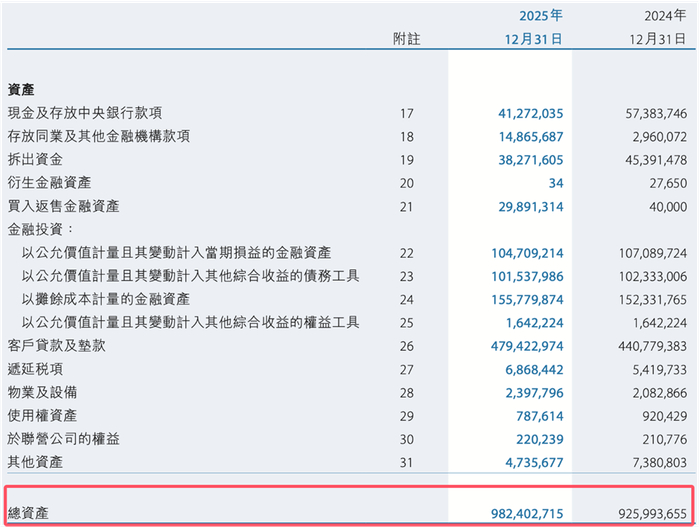Select value 787,614
This screenshot has height=528, width=700.
(x=540, y=416)
